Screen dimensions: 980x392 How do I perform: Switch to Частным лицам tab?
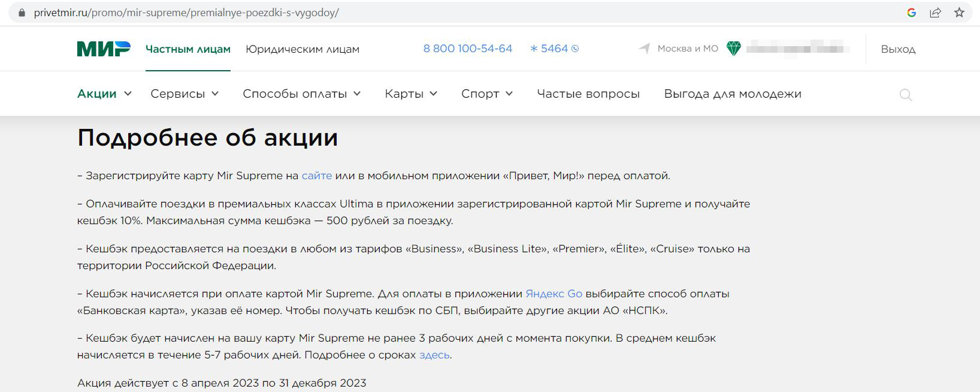(x=188, y=49)
